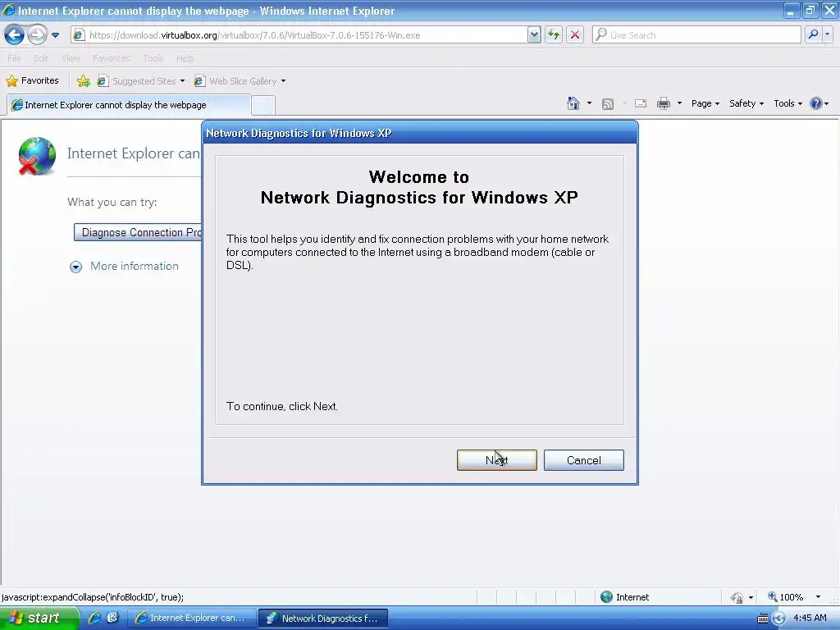Open a new blank tab

coord(263,105)
